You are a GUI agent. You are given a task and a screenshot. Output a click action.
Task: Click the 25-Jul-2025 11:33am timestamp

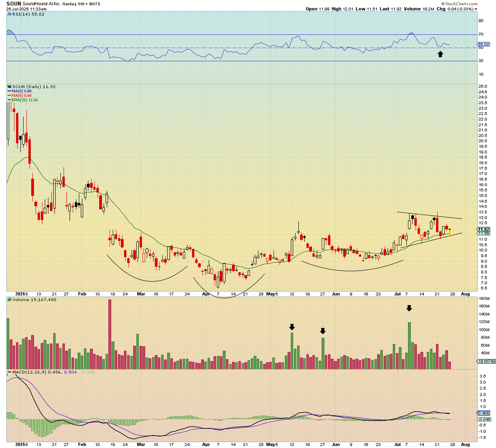coord(26,9)
